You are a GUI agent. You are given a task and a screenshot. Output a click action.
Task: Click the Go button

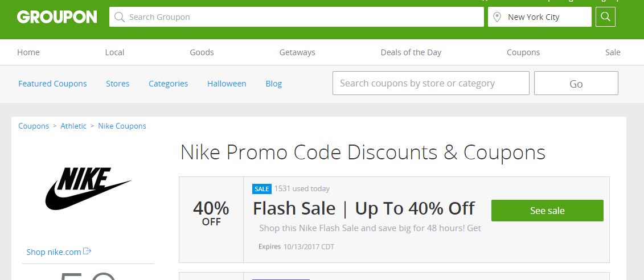point(576,84)
